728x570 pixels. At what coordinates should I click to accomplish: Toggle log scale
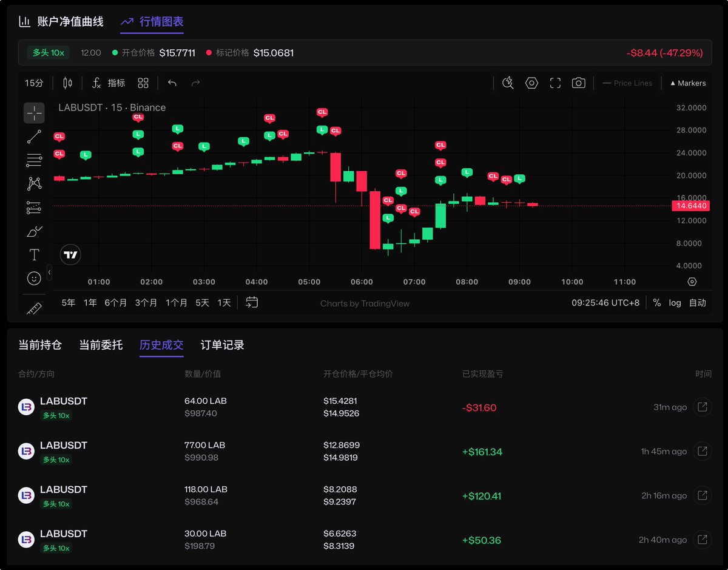click(675, 302)
